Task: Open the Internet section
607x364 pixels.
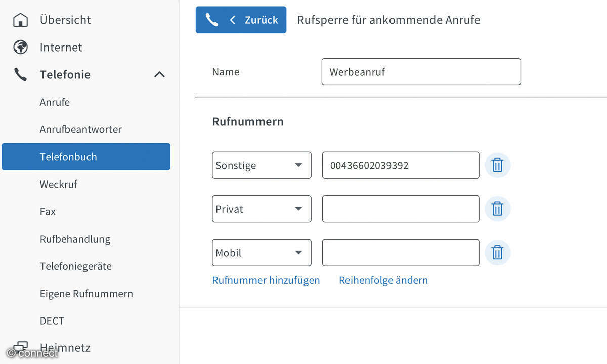Action: pos(61,47)
